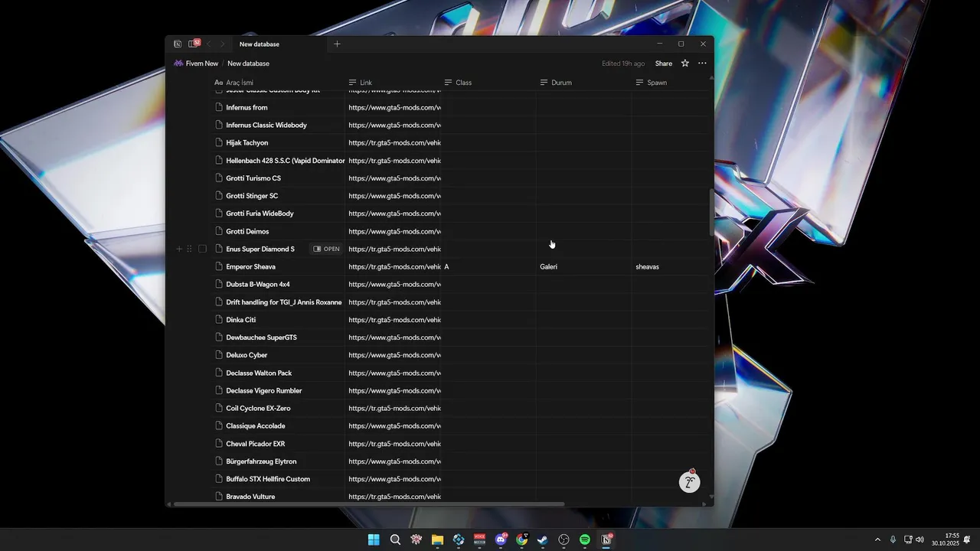Open the three-dot page options menu
This screenshot has height=551, width=980.
pos(702,64)
